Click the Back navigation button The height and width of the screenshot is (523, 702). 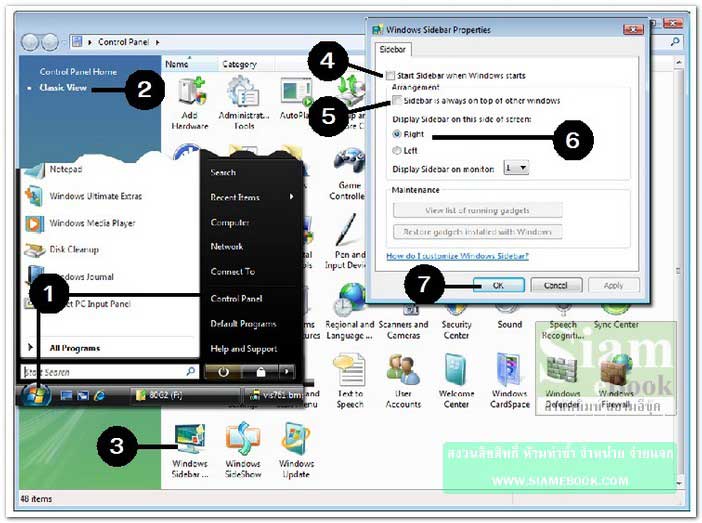coord(30,42)
